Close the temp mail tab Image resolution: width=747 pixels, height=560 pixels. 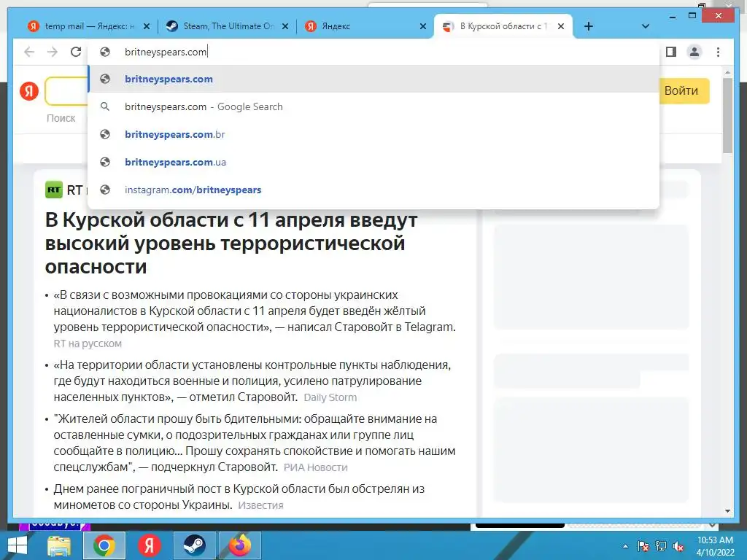[147, 27]
